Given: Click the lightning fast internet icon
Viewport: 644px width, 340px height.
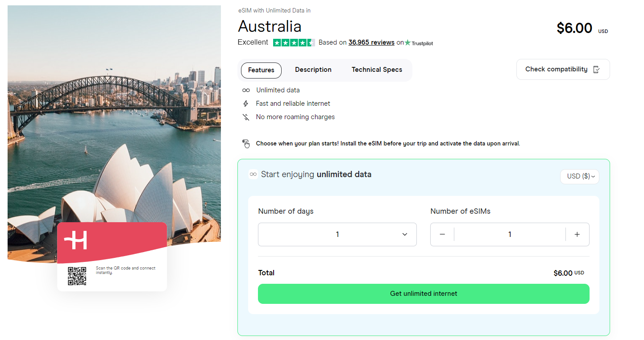Looking at the screenshot, I should click(246, 104).
